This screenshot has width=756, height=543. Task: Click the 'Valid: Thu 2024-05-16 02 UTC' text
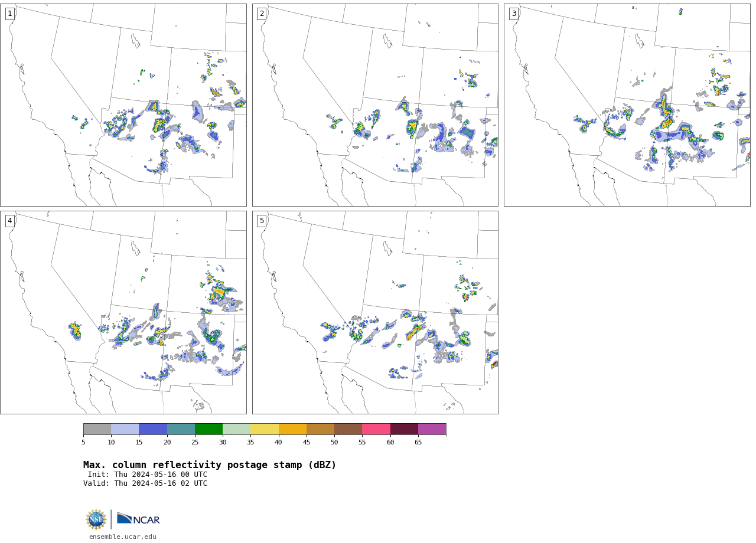[145, 483]
